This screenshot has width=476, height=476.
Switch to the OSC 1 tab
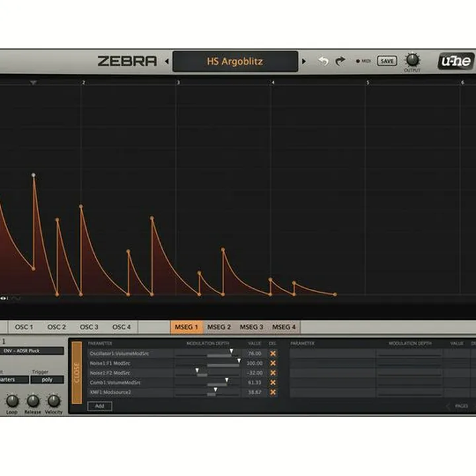coord(24,327)
